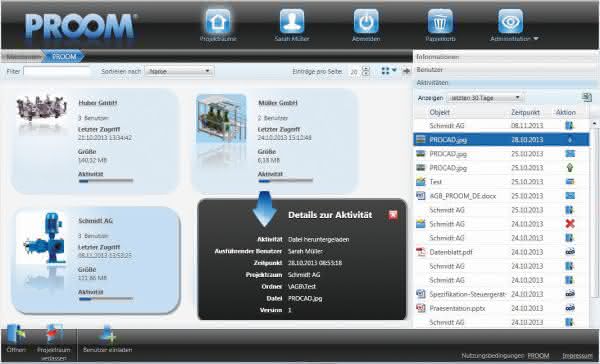
Task: Click the Müller GmbH Aktivität progress bar
Action: (285, 181)
